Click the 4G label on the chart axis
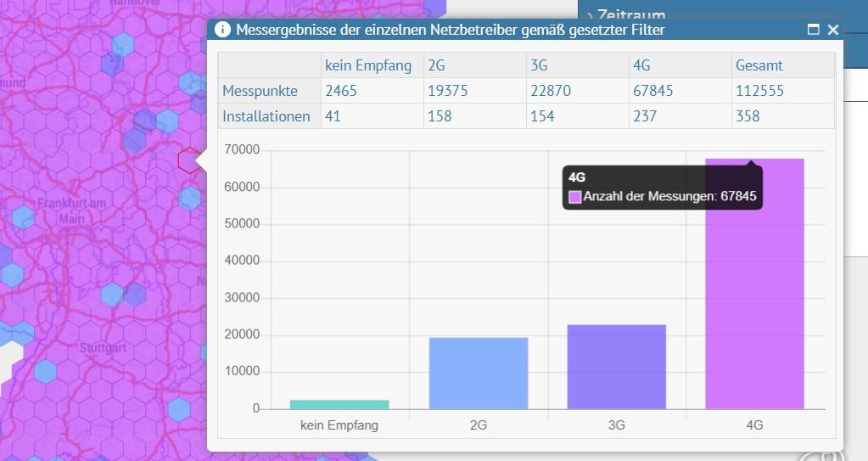The image size is (868, 461). coord(754,425)
